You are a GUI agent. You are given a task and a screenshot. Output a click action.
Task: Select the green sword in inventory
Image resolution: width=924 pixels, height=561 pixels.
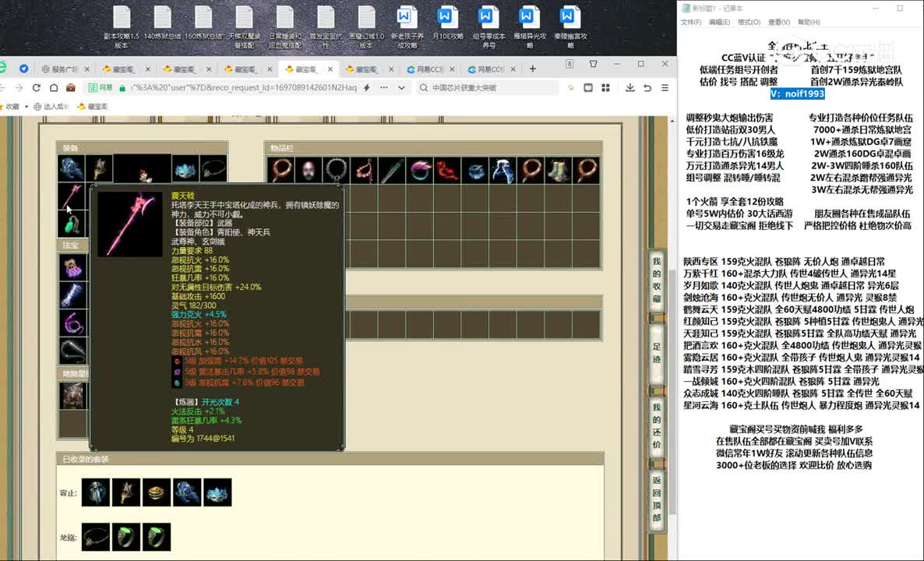(x=392, y=171)
